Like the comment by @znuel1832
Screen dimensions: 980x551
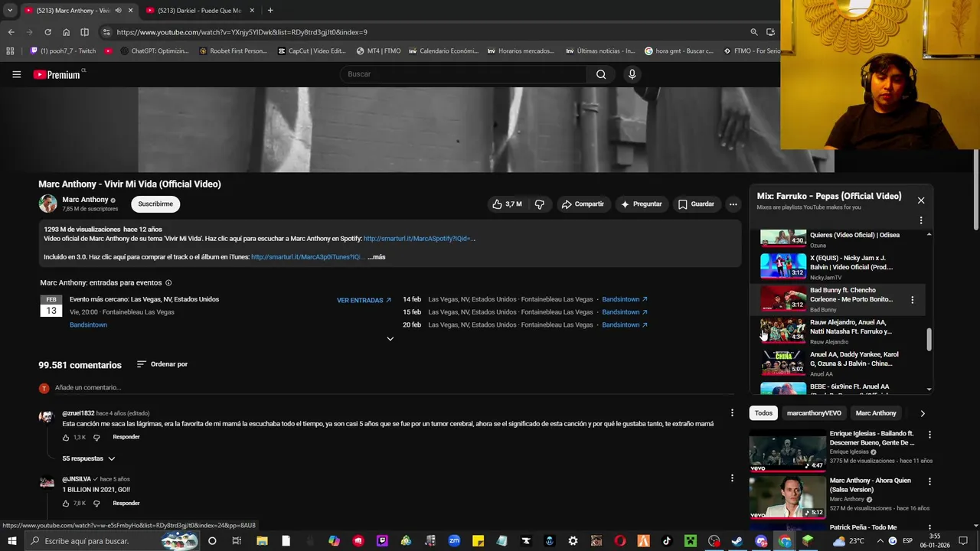click(x=66, y=438)
